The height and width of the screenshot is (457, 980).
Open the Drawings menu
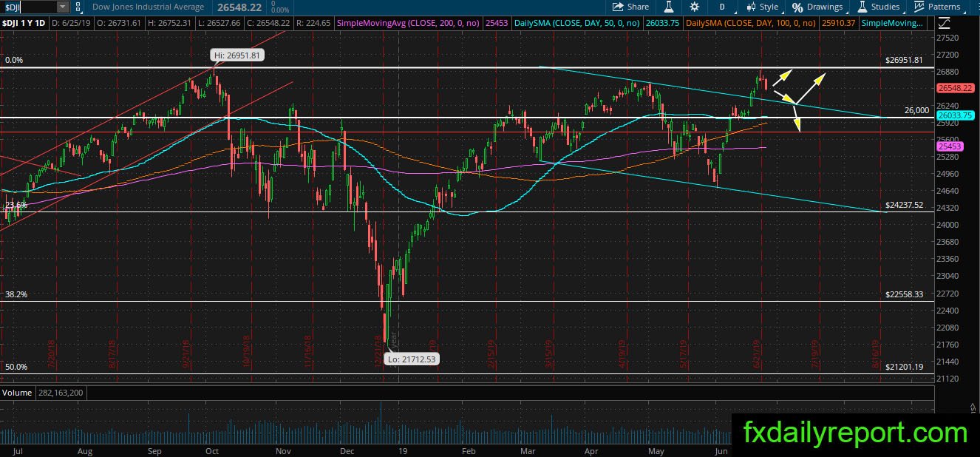coord(817,7)
